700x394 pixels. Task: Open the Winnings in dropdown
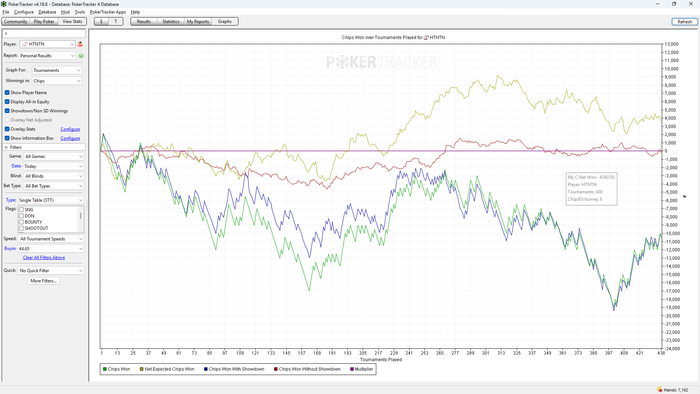(57, 81)
